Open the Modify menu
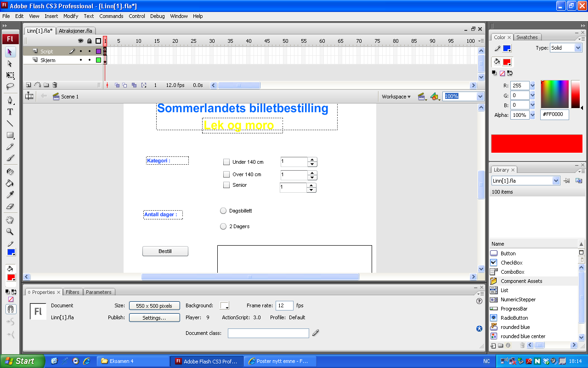 71,16
